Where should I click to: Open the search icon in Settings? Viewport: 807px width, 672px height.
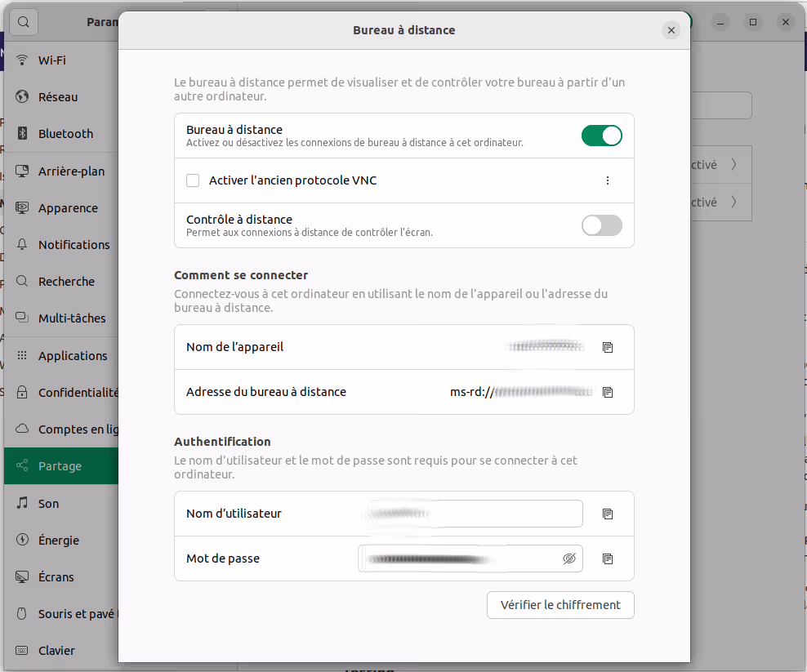click(24, 22)
